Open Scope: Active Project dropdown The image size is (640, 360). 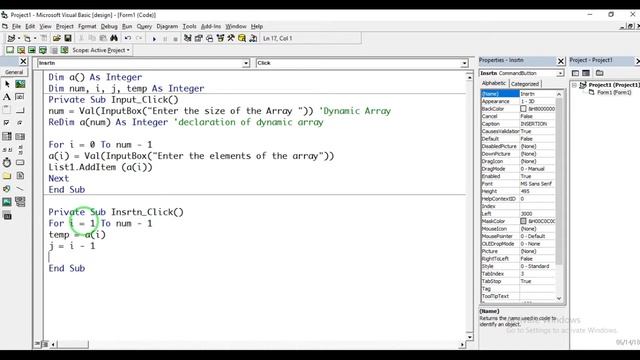pos(101,50)
